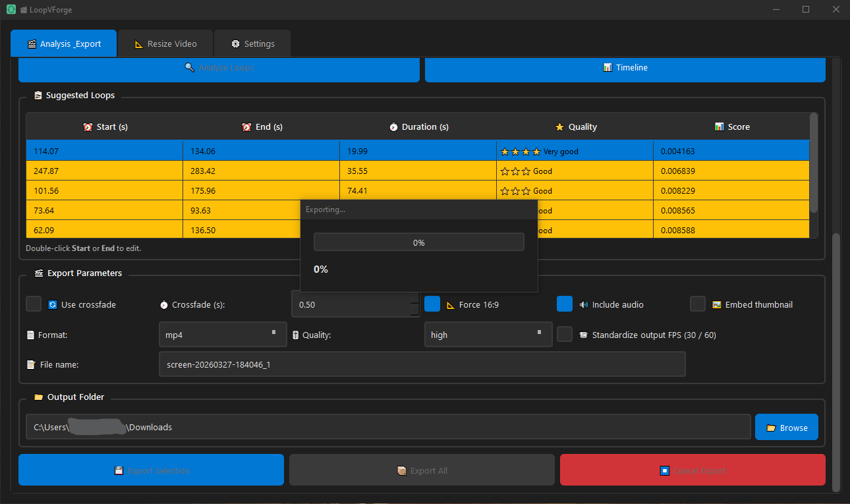Click the Browse button for output folder
Image resolution: width=850 pixels, height=504 pixels.
(x=786, y=428)
